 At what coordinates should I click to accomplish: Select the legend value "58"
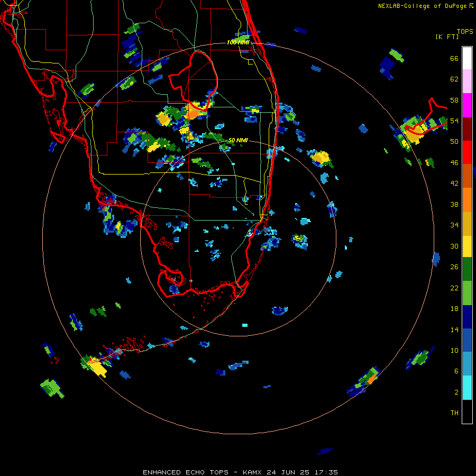click(454, 100)
